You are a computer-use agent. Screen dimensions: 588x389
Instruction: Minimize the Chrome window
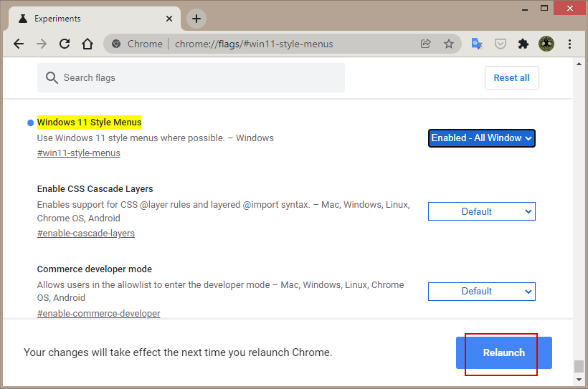pyautogui.click(x=525, y=9)
